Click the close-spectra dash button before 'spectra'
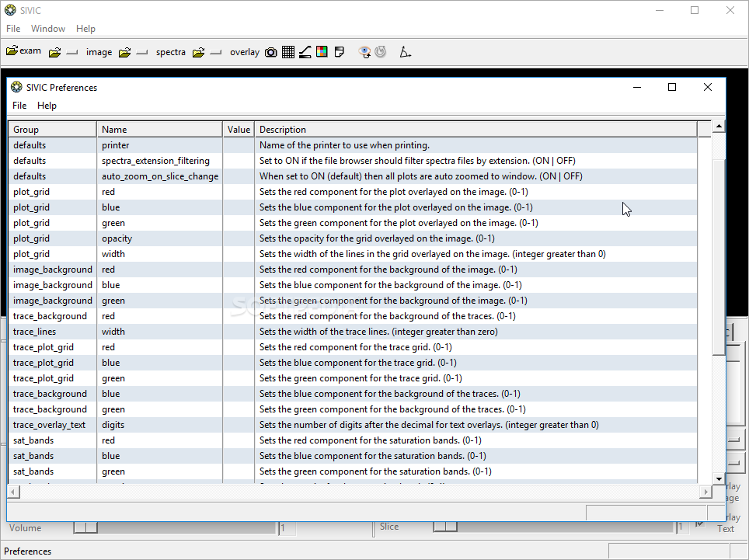The width and height of the screenshot is (749, 560). tap(142, 53)
